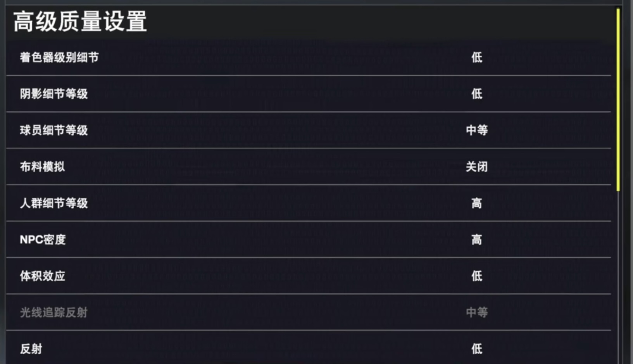Select the 体积效应 setting label

tap(43, 276)
